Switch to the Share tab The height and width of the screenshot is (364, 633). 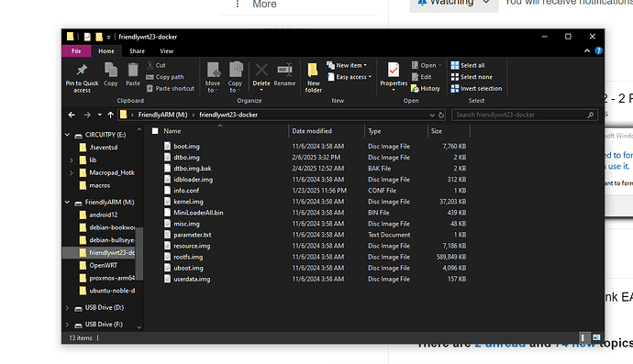137,51
